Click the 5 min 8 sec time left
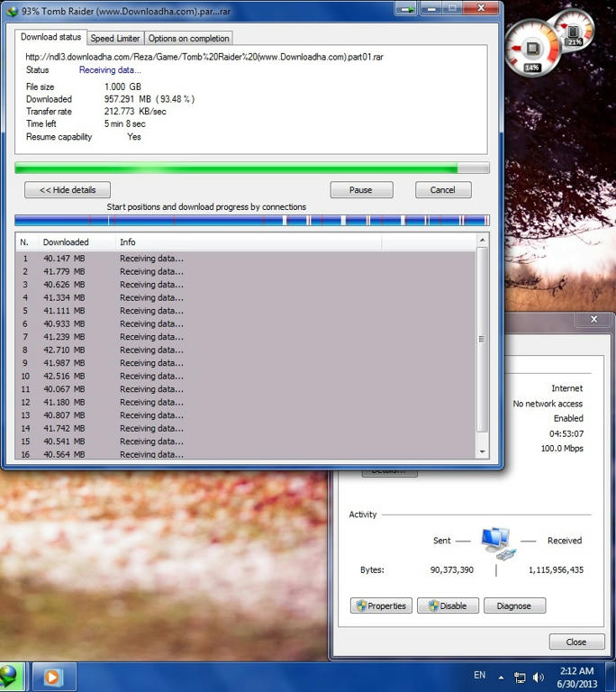Viewport: 616px width, 692px height. 125,124
